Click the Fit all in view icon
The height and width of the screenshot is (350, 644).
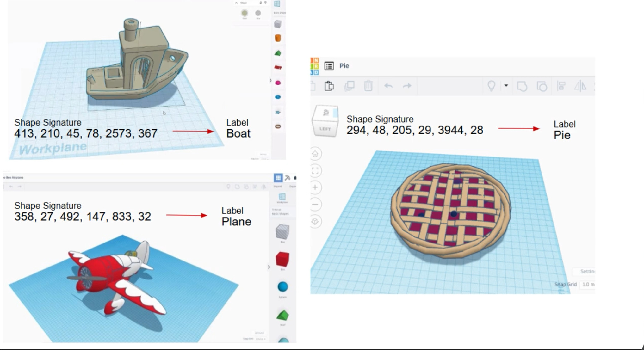(x=315, y=171)
